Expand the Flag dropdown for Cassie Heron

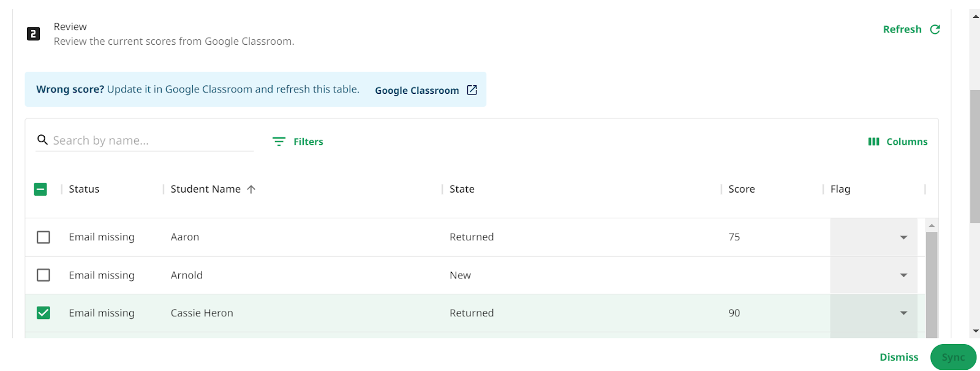(873, 313)
